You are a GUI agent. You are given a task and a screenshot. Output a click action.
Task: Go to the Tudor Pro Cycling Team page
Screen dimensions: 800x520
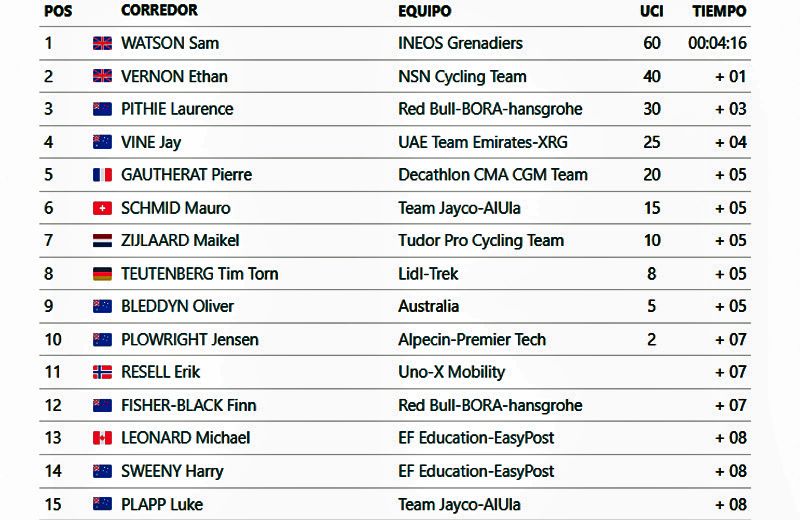(481, 241)
